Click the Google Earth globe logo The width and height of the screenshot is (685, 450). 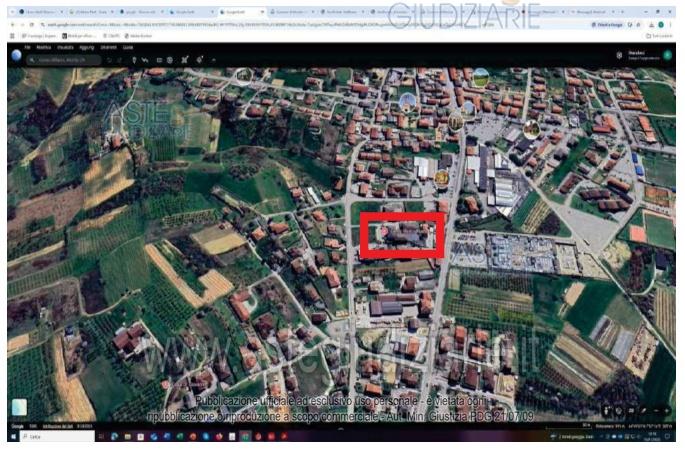(16, 55)
